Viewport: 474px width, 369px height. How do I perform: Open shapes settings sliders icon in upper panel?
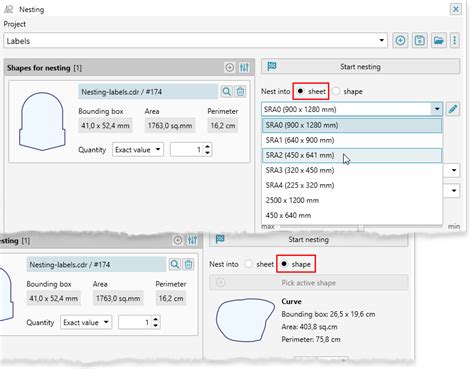[244, 67]
